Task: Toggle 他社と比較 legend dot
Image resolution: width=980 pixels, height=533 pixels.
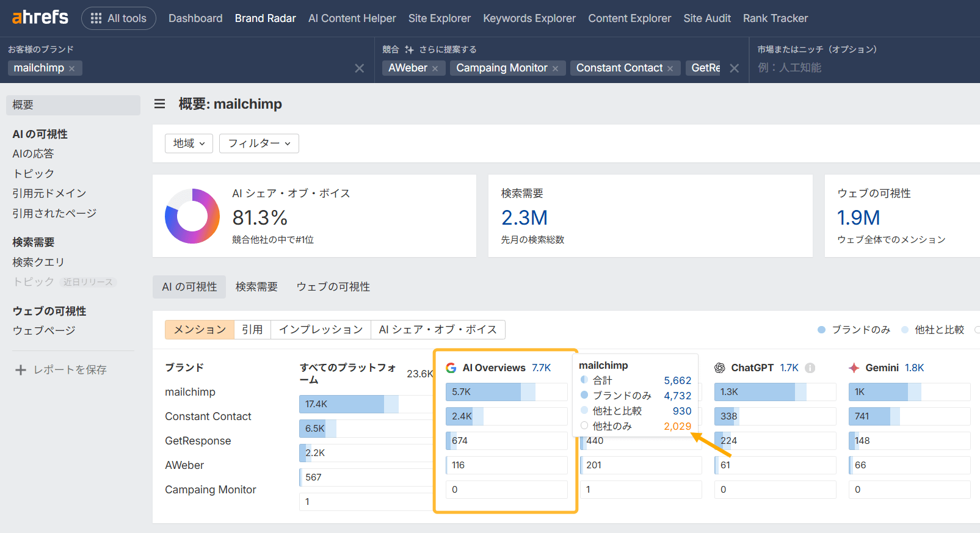Action: pyautogui.click(x=905, y=330)
